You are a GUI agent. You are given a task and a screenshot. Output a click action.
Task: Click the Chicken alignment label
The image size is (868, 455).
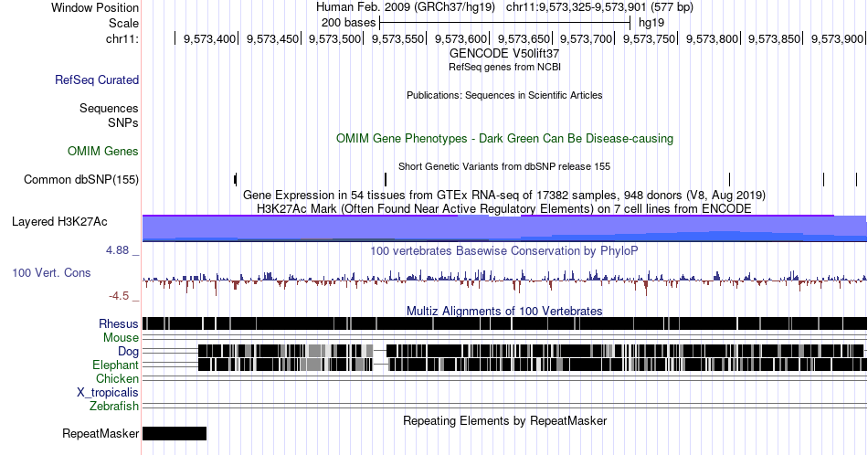click(x=117, y=378)
